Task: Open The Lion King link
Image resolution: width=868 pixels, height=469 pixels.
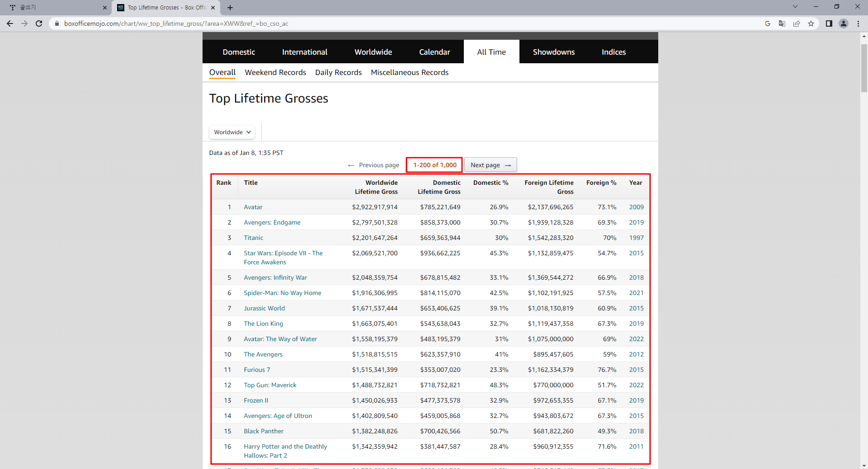Action: [x=264, y=324]
